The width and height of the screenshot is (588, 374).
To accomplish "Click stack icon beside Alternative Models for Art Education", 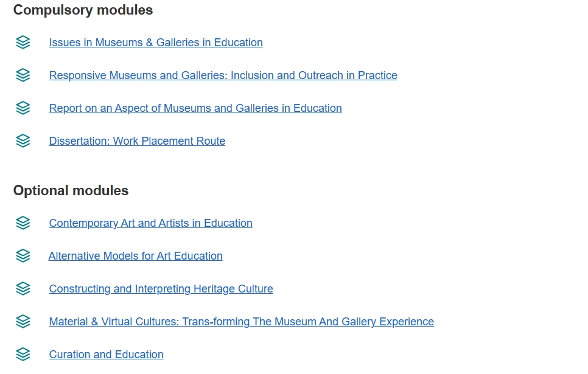I will (x=23, y=256).
